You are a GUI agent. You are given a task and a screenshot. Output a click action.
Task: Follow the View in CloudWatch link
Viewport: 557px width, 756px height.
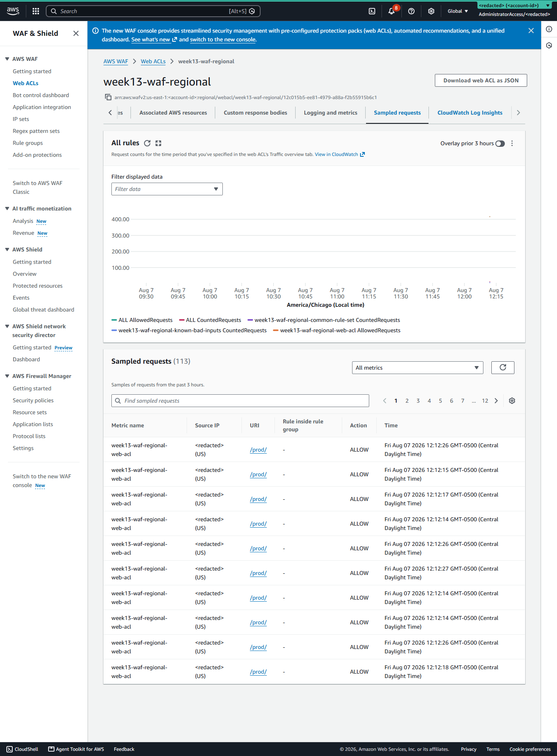(340, 154)
